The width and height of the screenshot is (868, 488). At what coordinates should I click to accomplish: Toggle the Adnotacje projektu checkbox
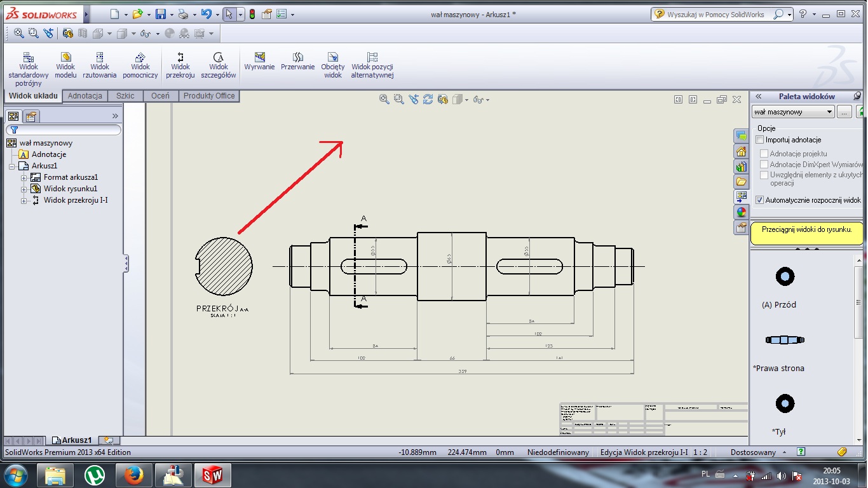(x=764, y=154)
